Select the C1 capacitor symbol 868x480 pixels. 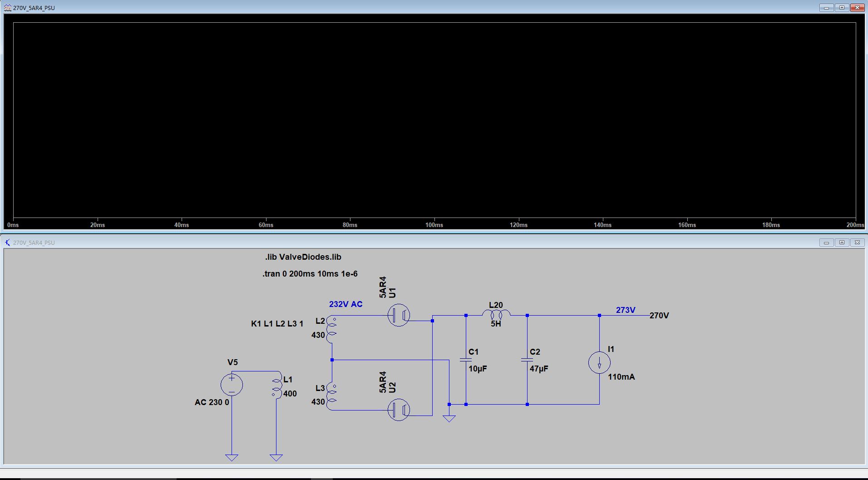point(466,360)
